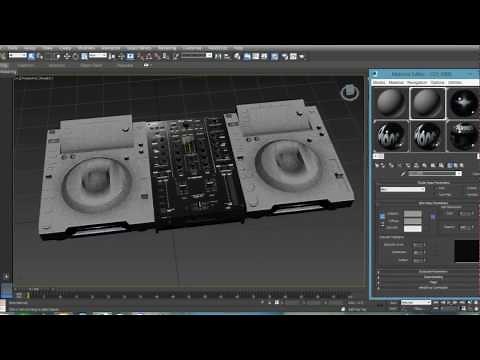Choose the Select and Rotate tool
The height and width of the screenshot is (360, 480).
coord(76,56)
